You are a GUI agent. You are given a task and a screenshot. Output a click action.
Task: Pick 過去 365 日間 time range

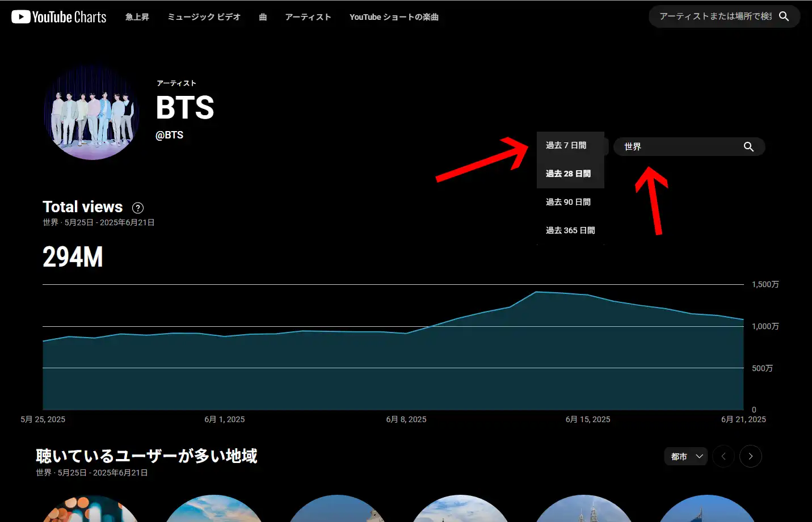(x=570, y=230)
